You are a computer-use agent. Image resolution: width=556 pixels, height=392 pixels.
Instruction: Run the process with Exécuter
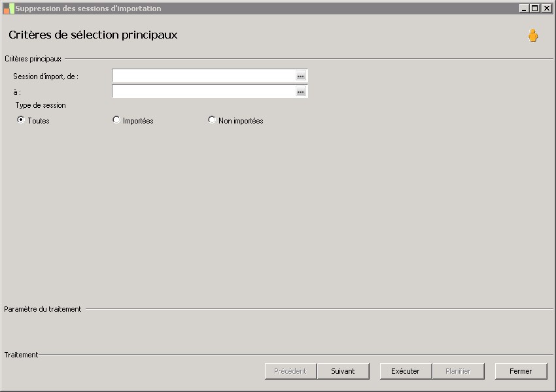(406, 371)
